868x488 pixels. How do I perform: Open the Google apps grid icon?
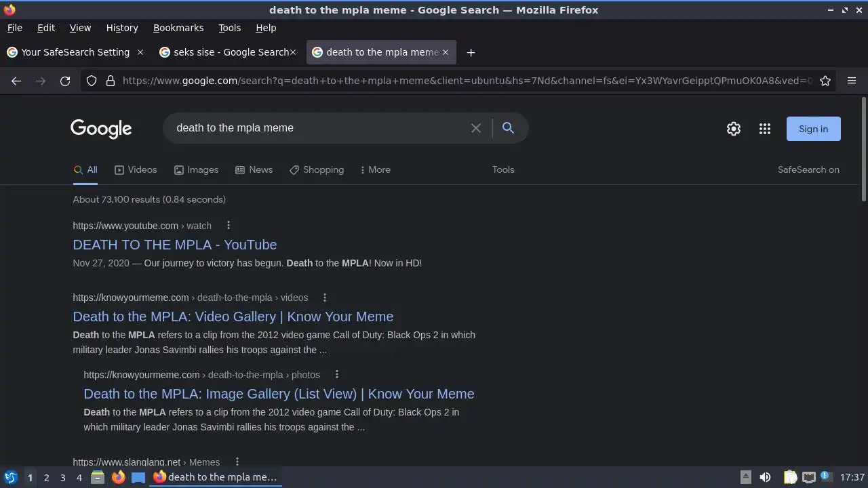(765, 129)
